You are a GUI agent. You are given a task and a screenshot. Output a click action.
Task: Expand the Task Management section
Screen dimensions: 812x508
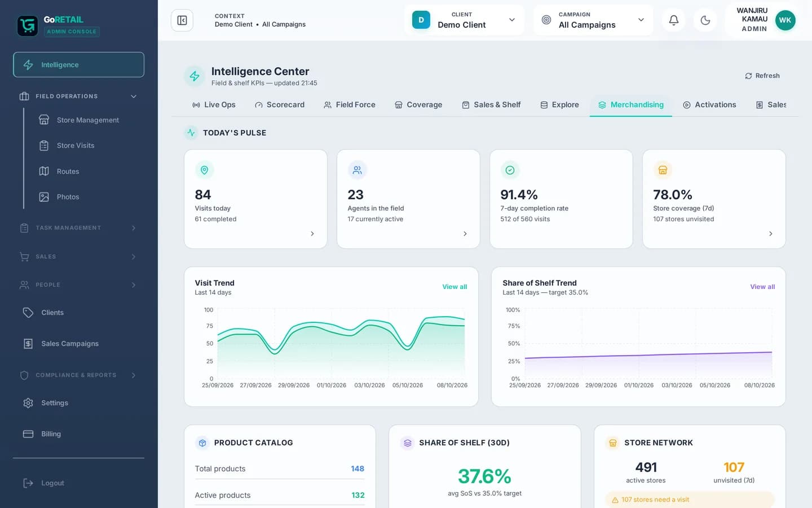point(78,228)
